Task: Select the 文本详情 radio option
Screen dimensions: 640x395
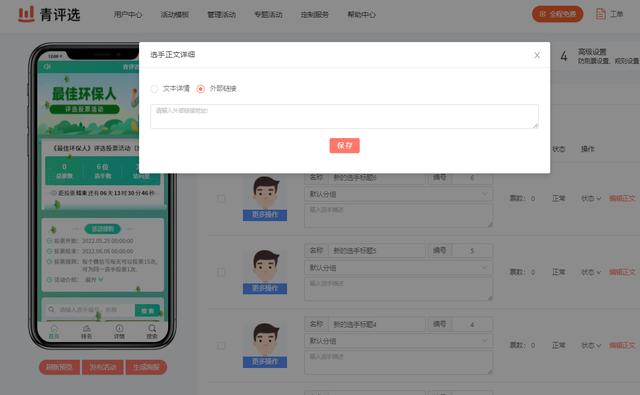Action: point(154,89)
